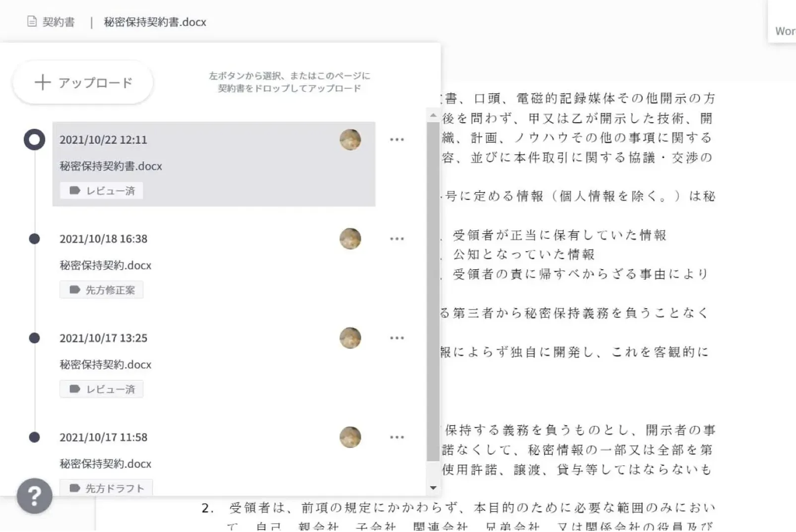Screen dimensions: 796x532
Task: Open the help question mark button
Action: [34, 496]
